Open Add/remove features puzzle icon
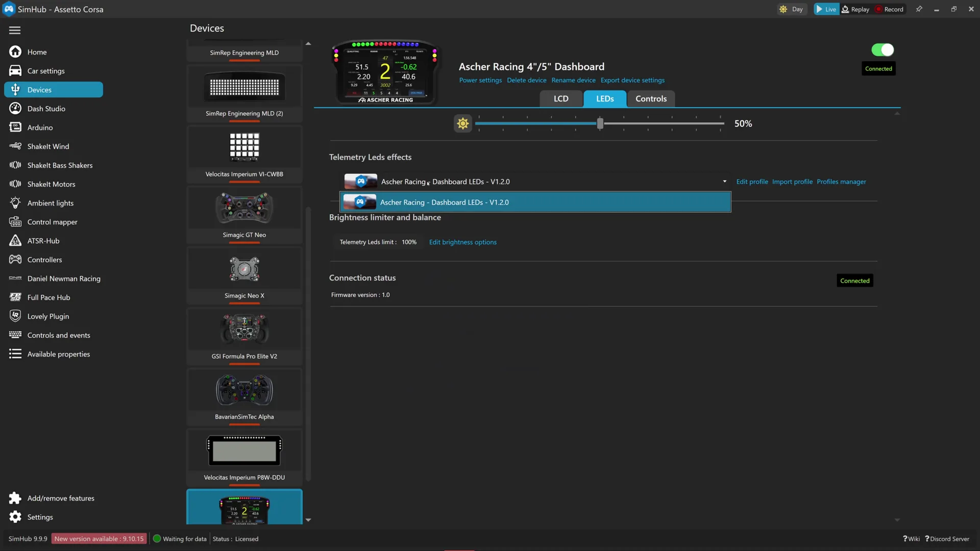The image size is (980, 551). (x=15, y=498)
